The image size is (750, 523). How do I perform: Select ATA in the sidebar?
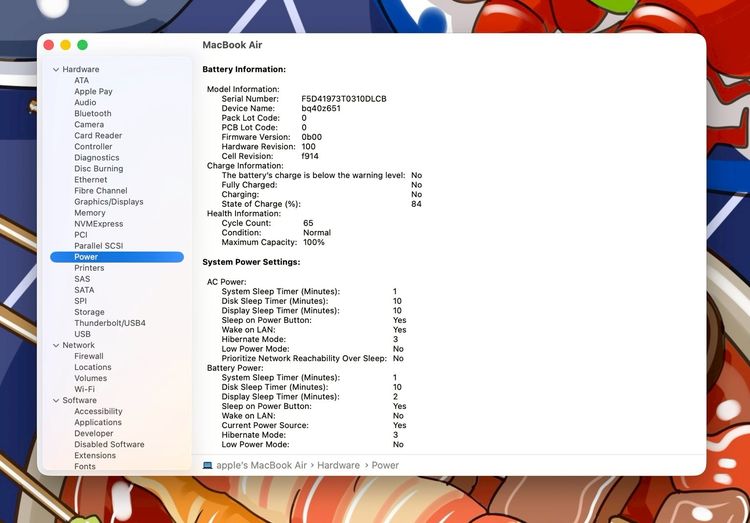point(81,80)
